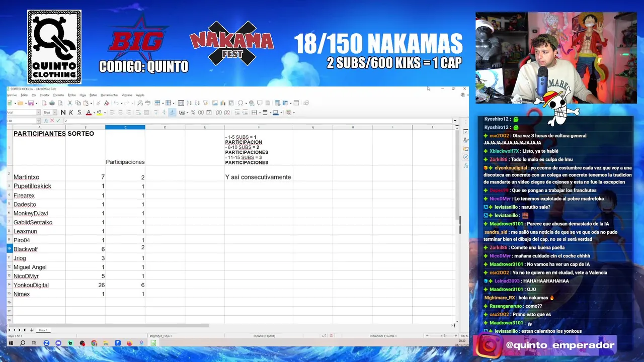Click the Cut scissors icon
The image size is (644, 362).
70,103
